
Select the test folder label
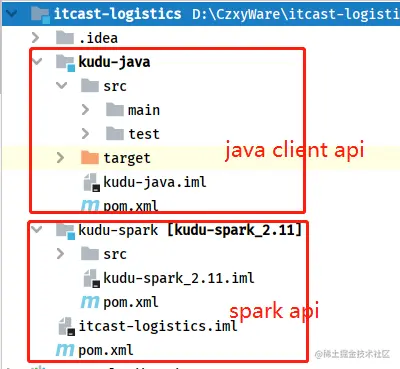pos(144,134)
